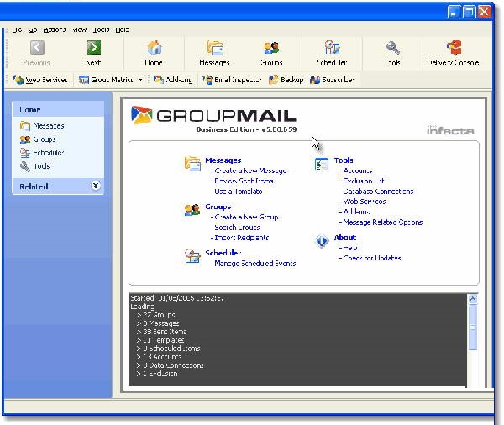Click Database Connections link
The height and width of the screenshot is (425, 504).
pyautogui.click(x=378, y=192)
